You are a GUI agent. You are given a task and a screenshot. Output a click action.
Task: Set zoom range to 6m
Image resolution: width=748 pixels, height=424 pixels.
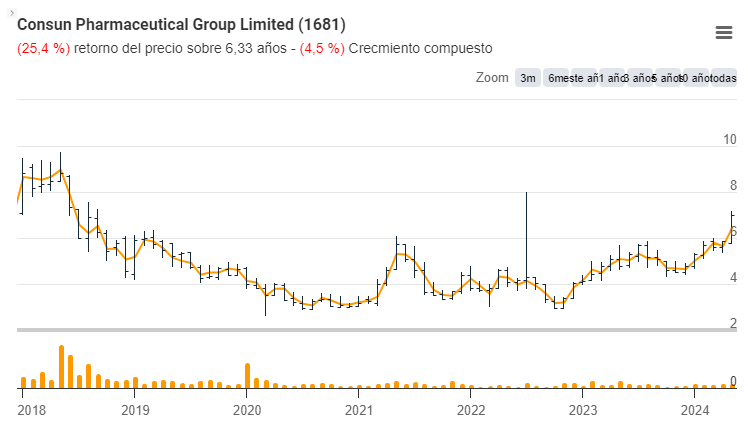(556, 78)
